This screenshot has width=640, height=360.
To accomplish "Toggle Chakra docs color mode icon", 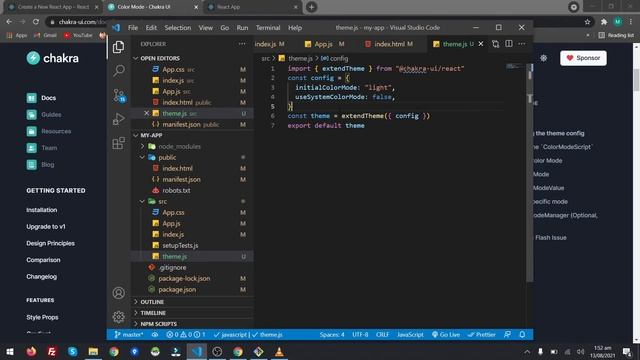I will pos(544,58).
